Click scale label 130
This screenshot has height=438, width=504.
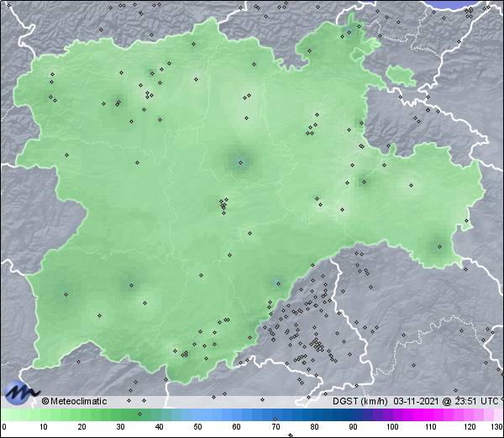click(x=497, y=426)
